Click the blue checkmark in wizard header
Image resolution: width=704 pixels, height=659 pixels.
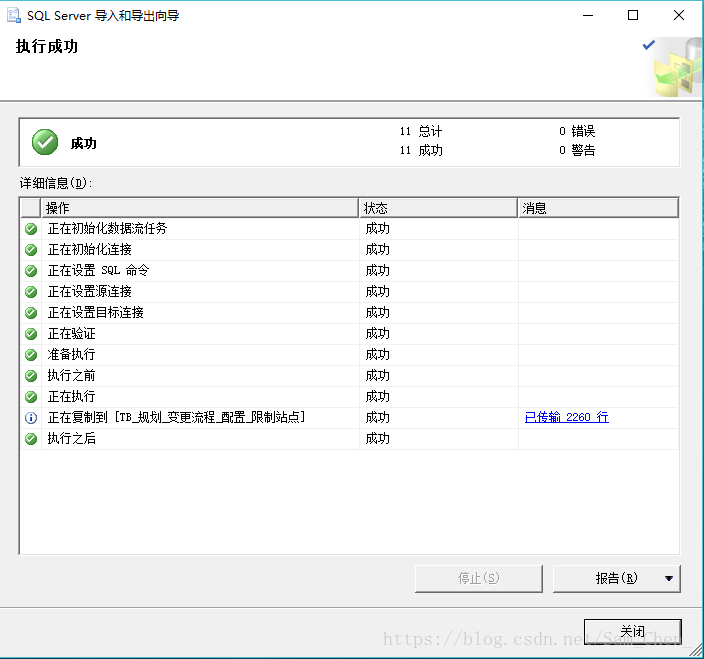(x=649, y=45)
